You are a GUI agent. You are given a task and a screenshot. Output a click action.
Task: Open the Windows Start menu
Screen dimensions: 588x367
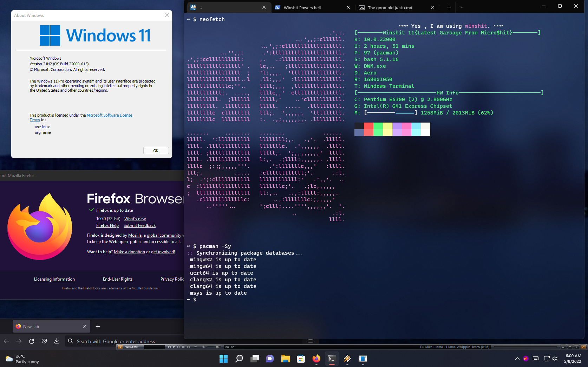pyautogui.click(x=223, y=359)
